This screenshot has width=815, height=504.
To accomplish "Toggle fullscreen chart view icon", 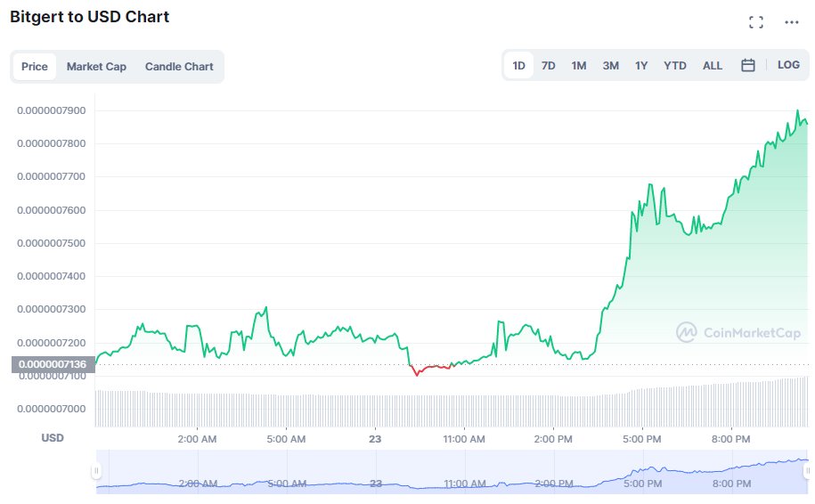I will tap(756, 22).
